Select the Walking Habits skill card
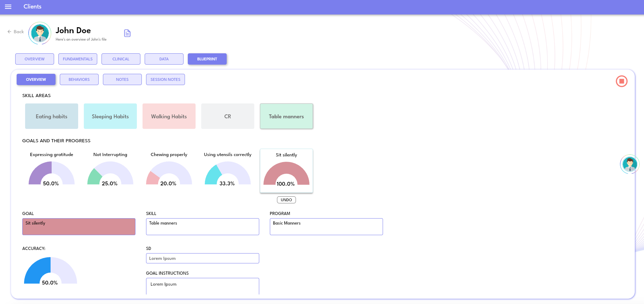Image resolution: width=644 pixels, height=304 pixels. coord(169,116)
